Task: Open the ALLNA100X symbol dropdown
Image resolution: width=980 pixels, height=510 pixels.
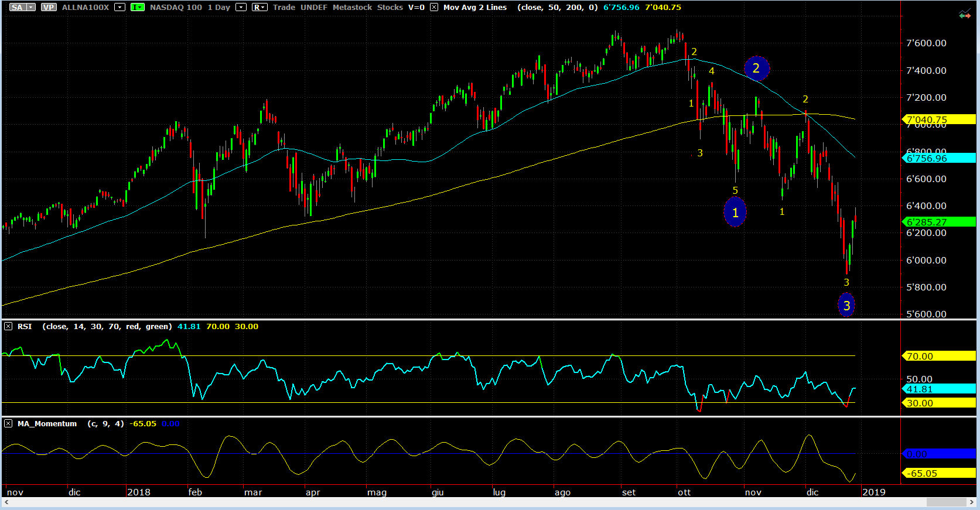Action: point(119,7)
